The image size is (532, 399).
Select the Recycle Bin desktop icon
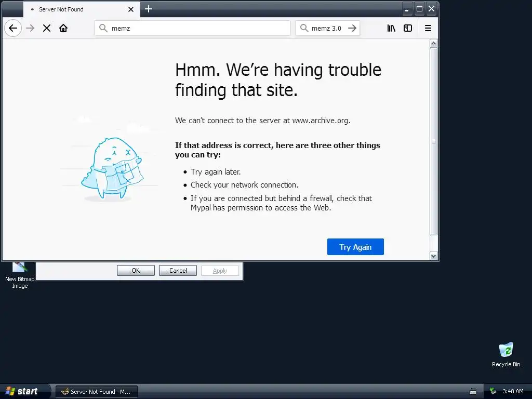click(506, 355)
